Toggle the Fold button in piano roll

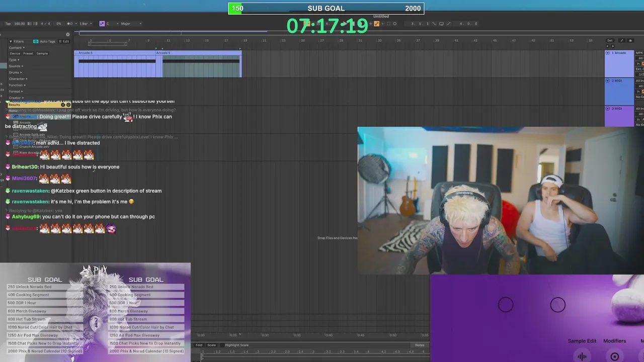[199, 345]
